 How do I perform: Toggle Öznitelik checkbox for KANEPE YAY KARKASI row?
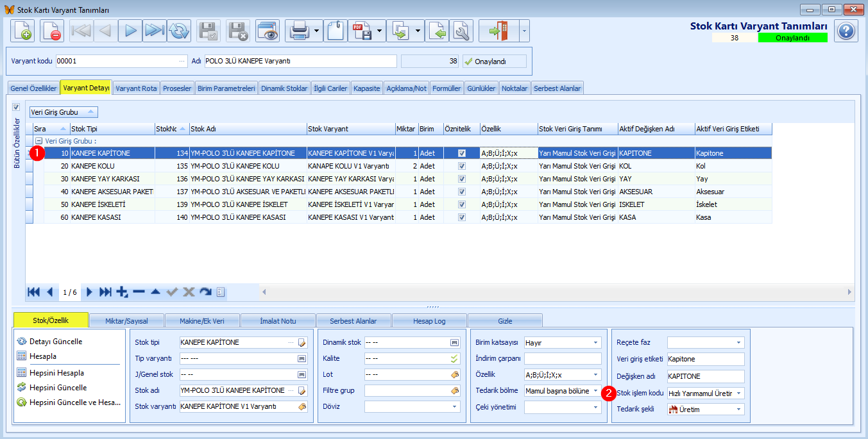(462, 179)
